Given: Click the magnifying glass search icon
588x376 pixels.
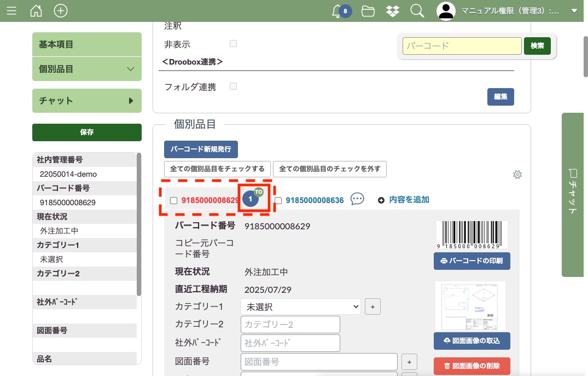Looking at the screenshot, I should tap(417, 11).
